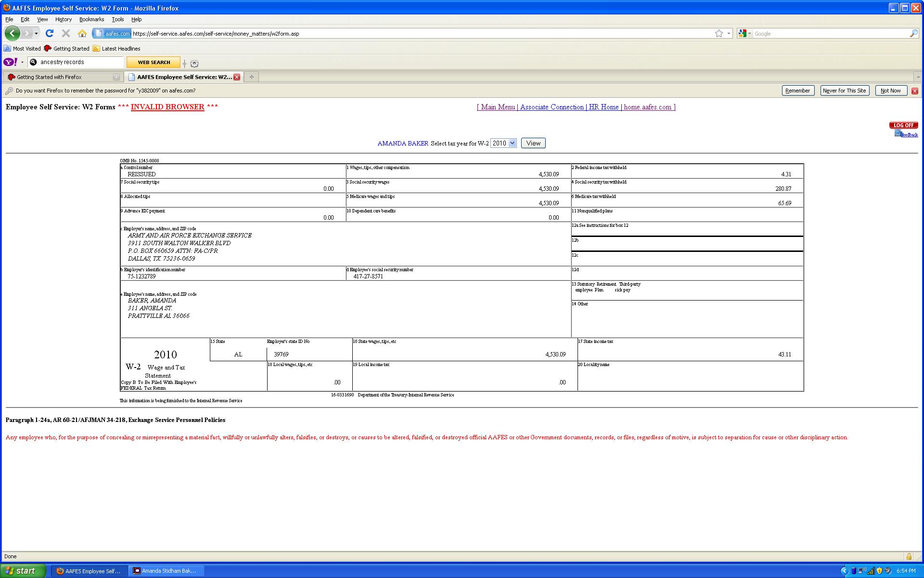This screenshot has width=924, height=578.
Task: Switch to Getting Started with Firefox tab
Action: [x=63, y=77]
